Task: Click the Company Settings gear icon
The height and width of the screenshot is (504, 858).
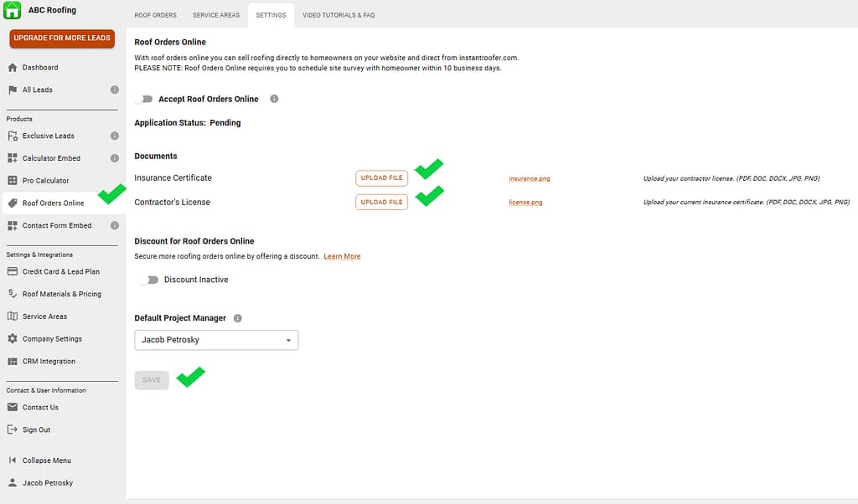Action: pos(13,339)
